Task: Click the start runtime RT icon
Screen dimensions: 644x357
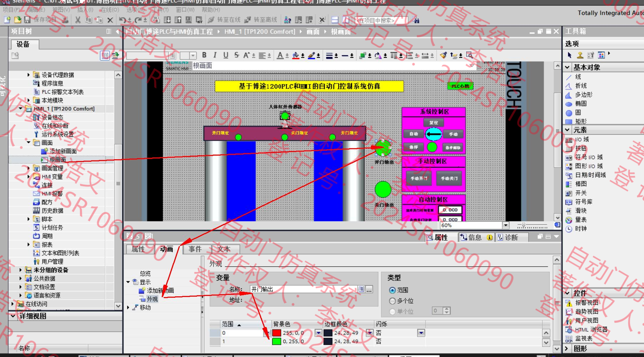Action: coord(199,20)
